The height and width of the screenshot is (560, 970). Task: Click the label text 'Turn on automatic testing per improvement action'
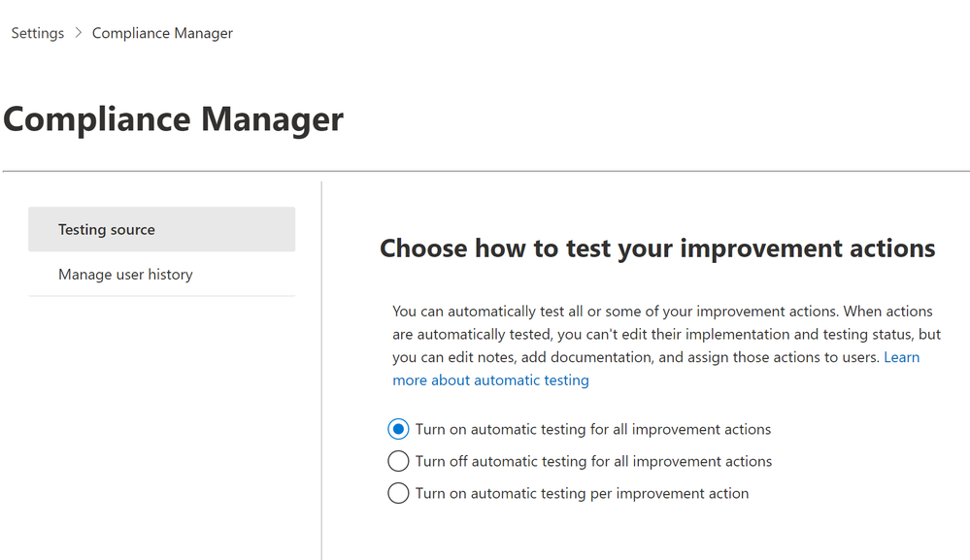click(x=582, y=493)
